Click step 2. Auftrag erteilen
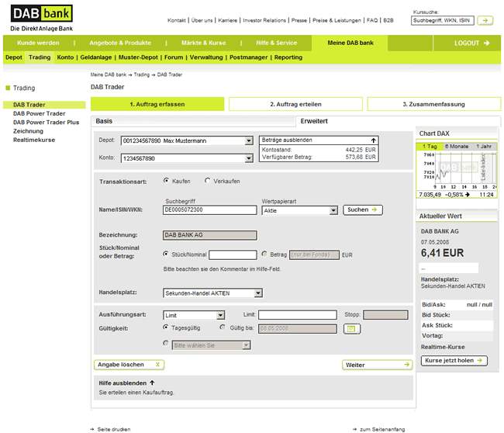The height and width of the screenshot is (433, 504). 295,104
